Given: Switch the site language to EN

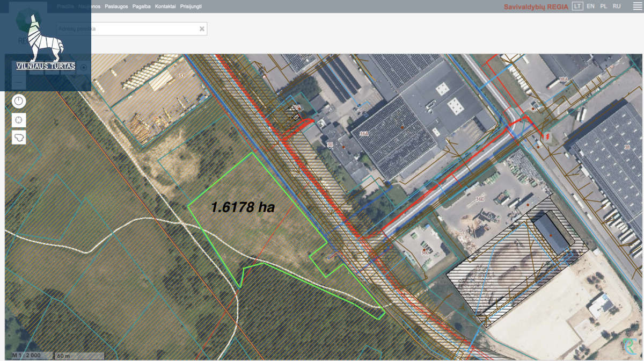Looking at the screenshot, I should pos(590,6).
